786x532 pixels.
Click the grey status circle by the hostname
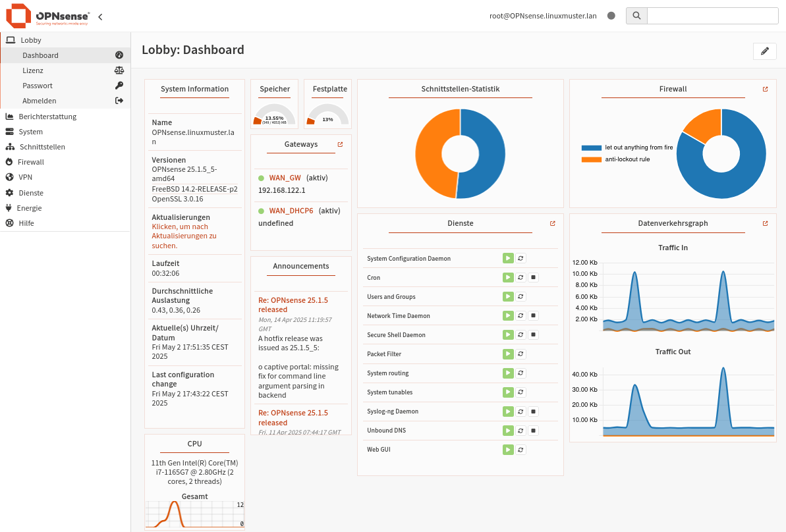(x=611, y=16)
